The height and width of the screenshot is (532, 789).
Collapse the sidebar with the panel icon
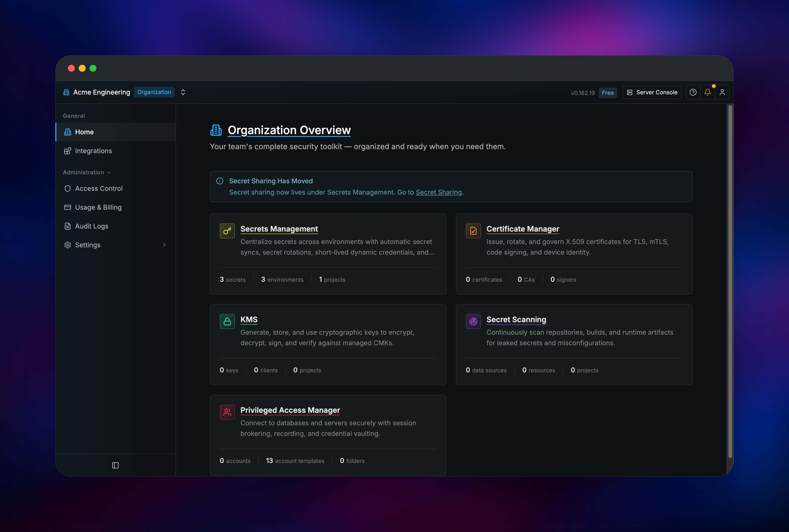(115, 465)
